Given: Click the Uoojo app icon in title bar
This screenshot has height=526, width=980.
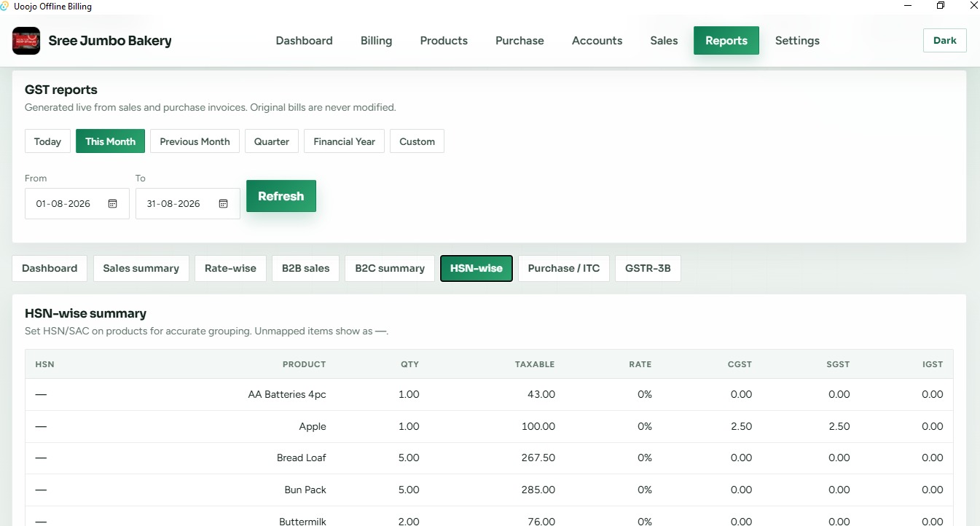Looking at the screenshot, I should (5, 6).
